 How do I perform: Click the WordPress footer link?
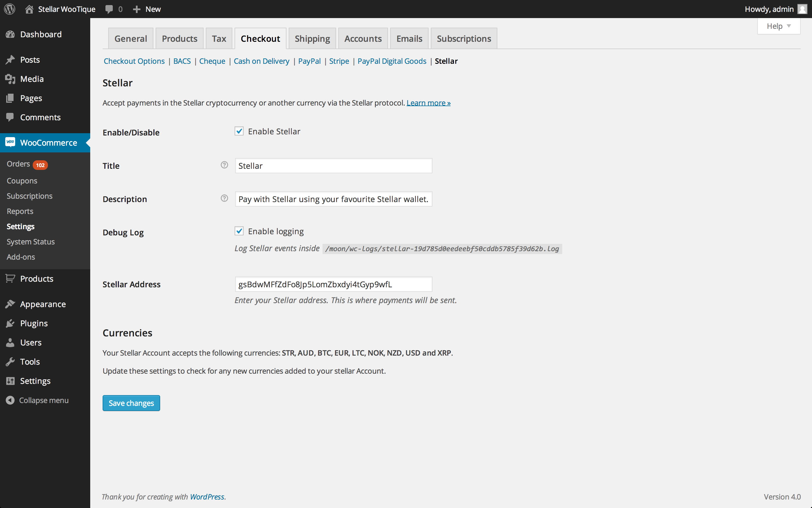click(x=207, y=497)
